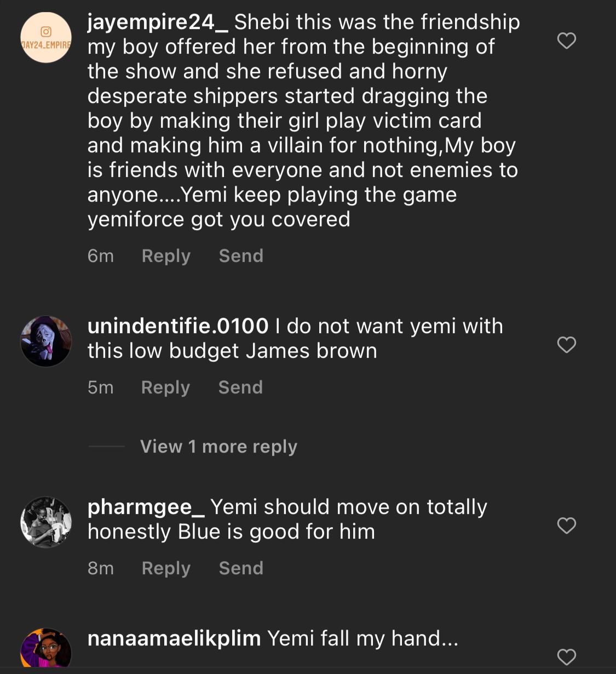The height and width of the screenshot is (674, 616).
Task: Reply to jayempire24_'s comment
Action: click(166, 256)
